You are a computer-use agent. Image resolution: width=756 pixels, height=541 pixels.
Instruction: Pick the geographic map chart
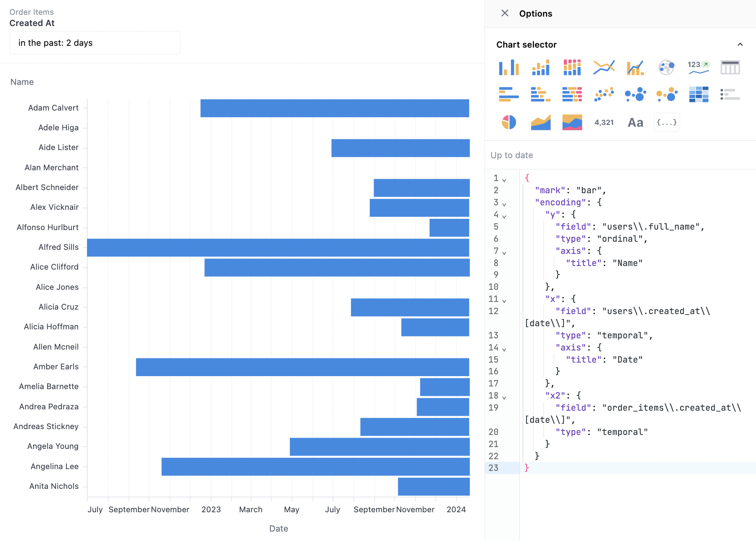pyautogui.click(x=667, y=67)
